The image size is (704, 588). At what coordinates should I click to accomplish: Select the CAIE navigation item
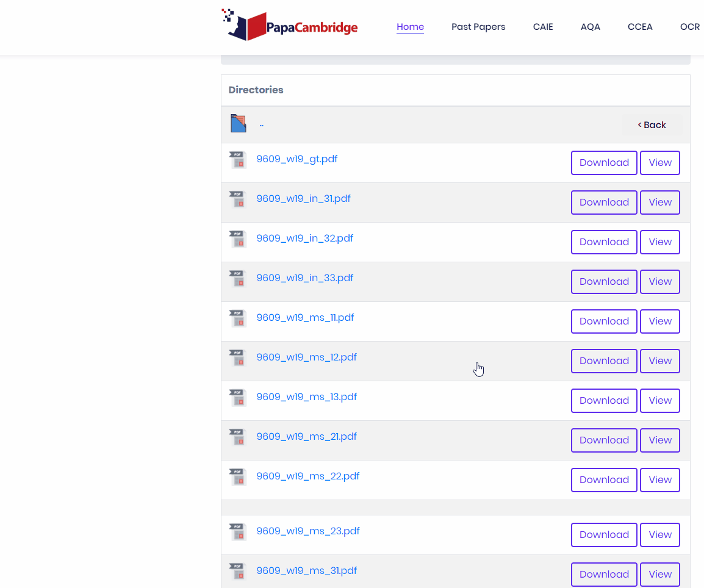click(543, 27)
